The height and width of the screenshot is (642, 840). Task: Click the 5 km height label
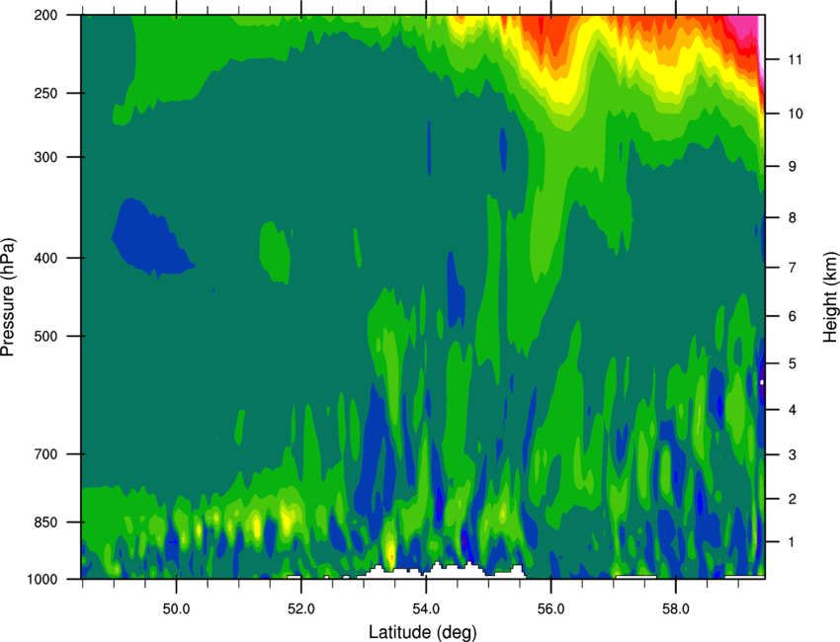[793, 364]
